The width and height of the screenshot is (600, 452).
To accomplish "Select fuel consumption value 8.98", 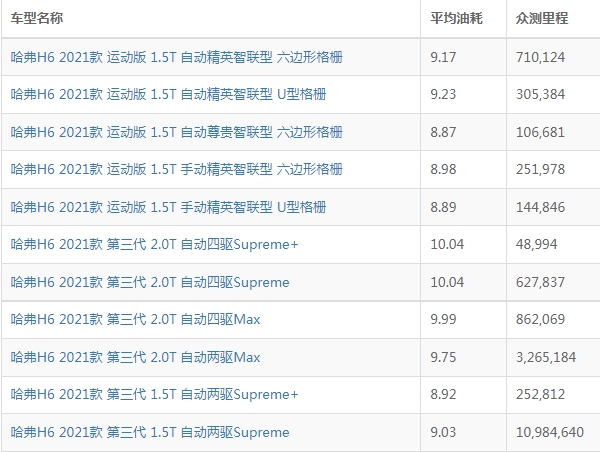I will click(443, 169).
